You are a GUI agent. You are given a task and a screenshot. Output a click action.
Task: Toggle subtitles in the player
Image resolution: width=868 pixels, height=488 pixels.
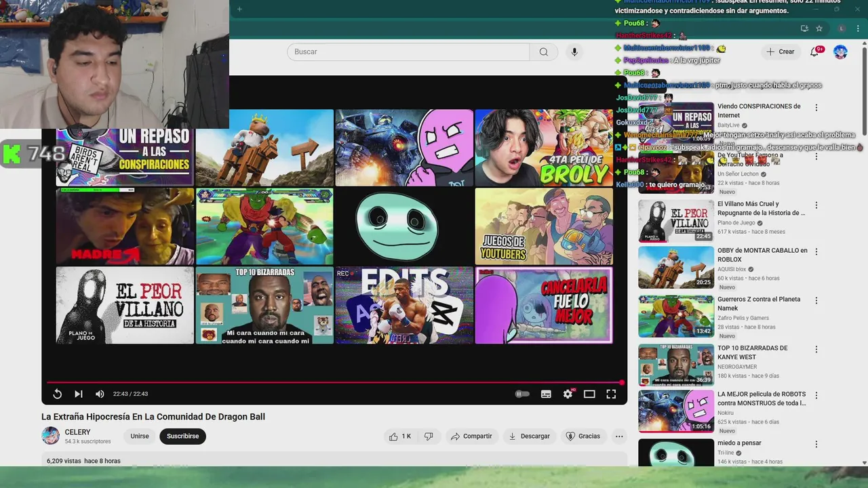546,394
